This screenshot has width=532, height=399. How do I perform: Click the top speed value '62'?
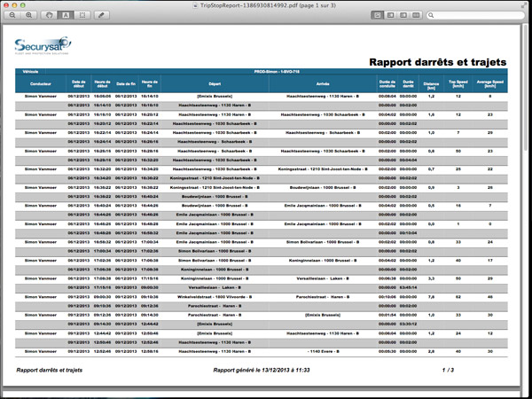pyautogui.click(x=458, y=297)
